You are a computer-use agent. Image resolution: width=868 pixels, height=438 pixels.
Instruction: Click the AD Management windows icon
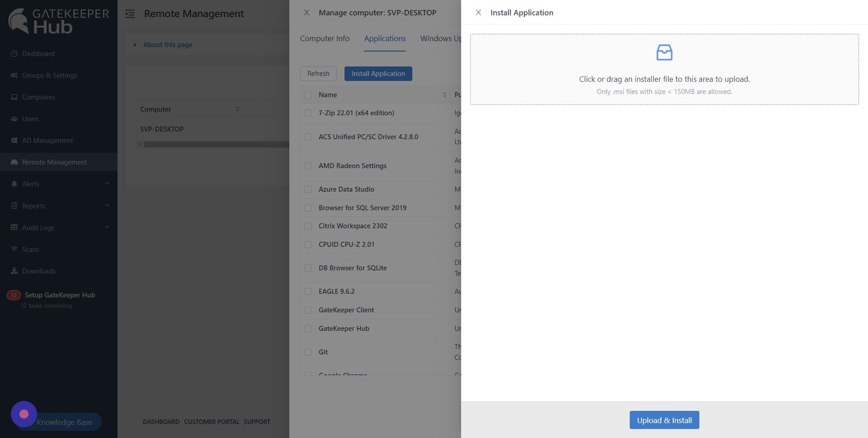[x=14, y=140]
